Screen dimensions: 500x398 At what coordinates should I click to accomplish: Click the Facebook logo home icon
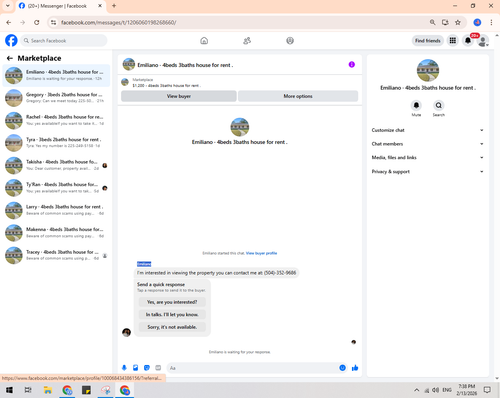(x=11, y=41)
